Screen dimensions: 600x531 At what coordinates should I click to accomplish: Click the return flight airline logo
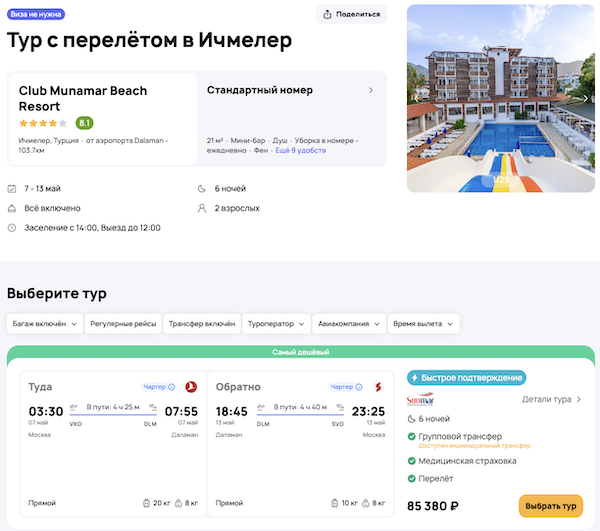[x=378, y=387]
